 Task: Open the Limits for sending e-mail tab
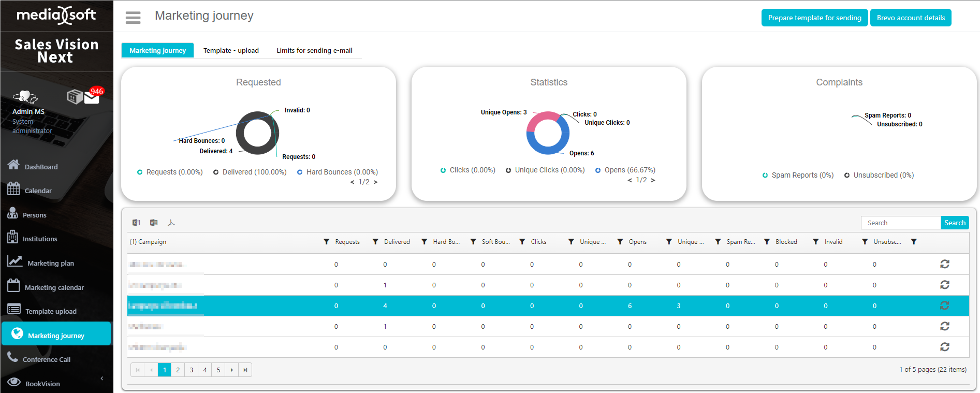point(314,50)
